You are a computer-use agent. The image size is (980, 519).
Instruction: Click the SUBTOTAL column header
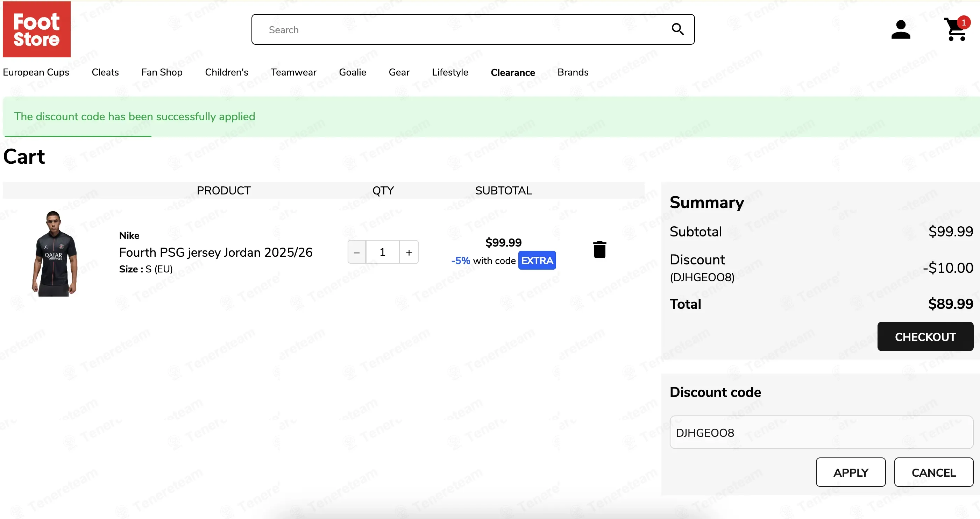504,190
